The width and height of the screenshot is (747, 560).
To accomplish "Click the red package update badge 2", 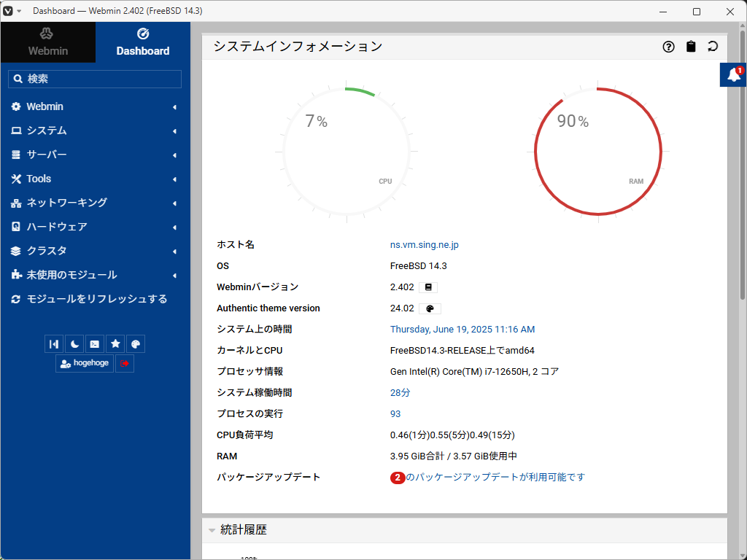I will coord(398,477).
